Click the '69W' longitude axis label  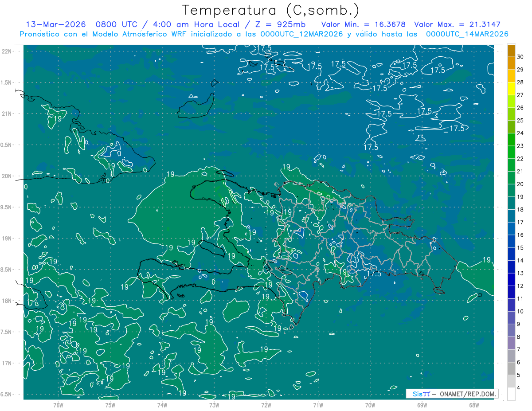pyautogui.click(x=422, y=404)
